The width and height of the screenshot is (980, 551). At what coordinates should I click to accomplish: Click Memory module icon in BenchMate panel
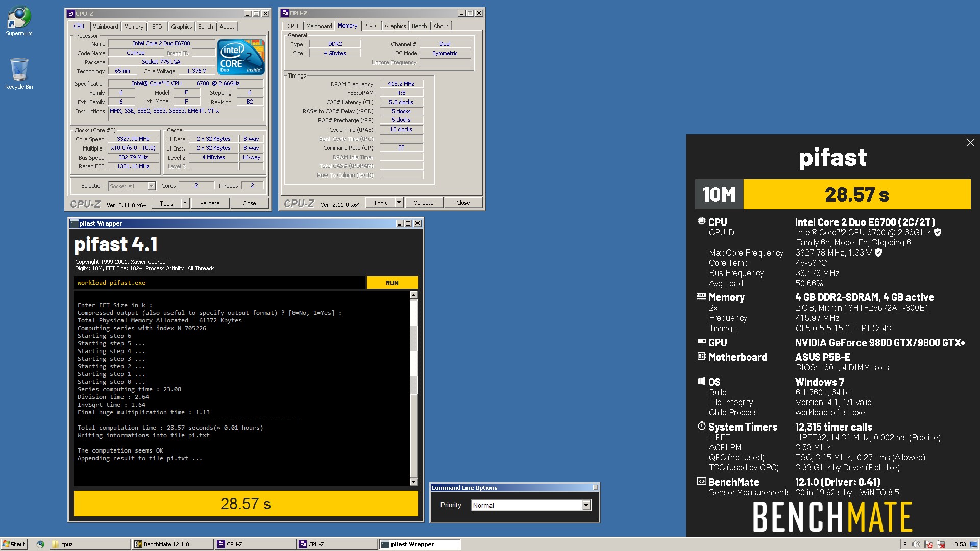tap(702, 296)
